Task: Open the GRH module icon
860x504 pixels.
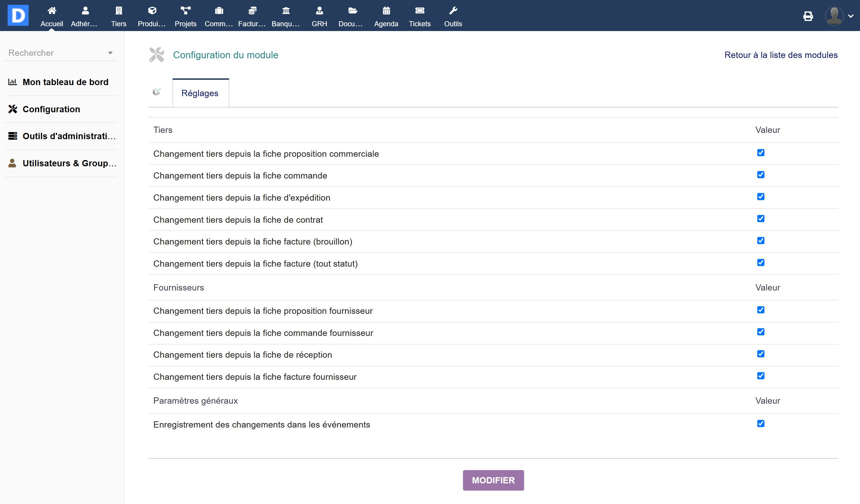Action: [x=319, y=11]
